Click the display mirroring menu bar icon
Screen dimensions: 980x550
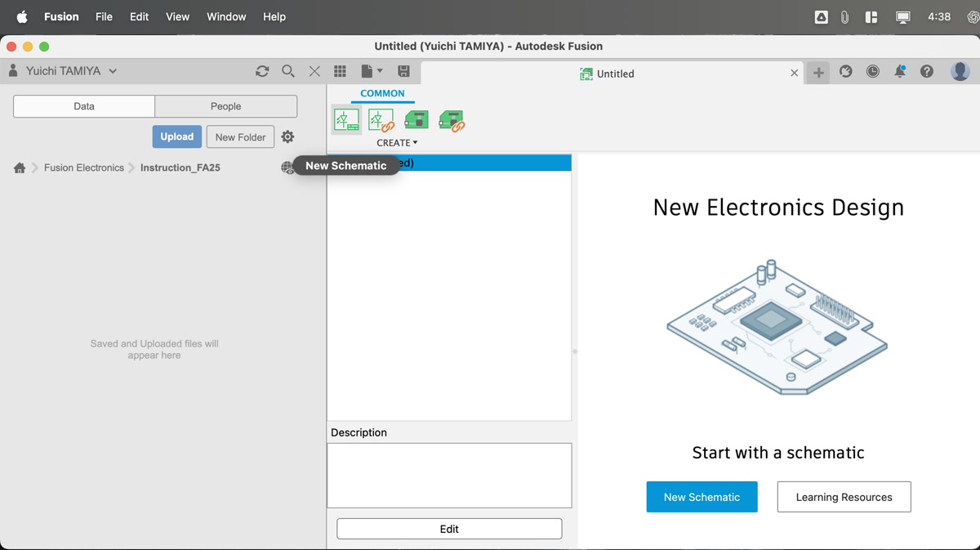(902, 16)
